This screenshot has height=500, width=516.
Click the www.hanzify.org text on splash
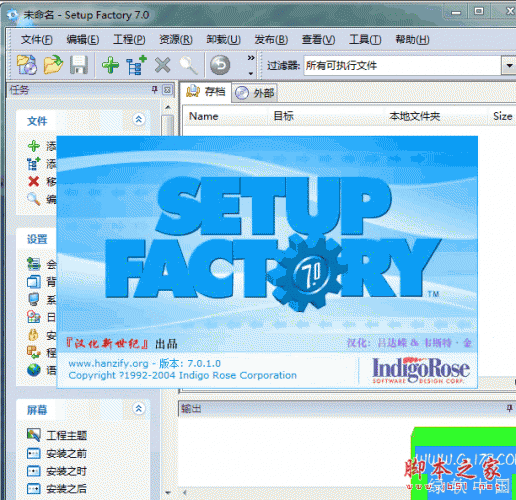click(108, 363)
